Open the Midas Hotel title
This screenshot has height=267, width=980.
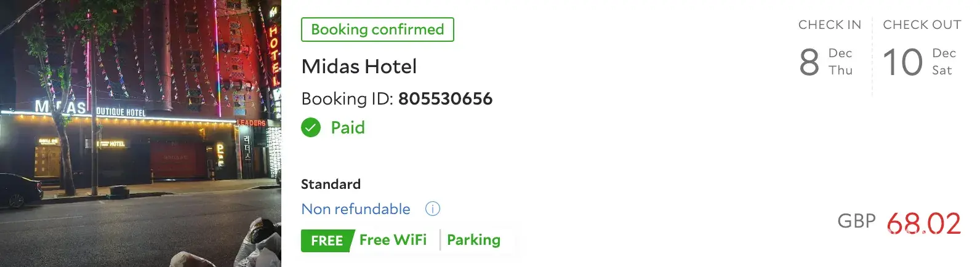[359, 66]
